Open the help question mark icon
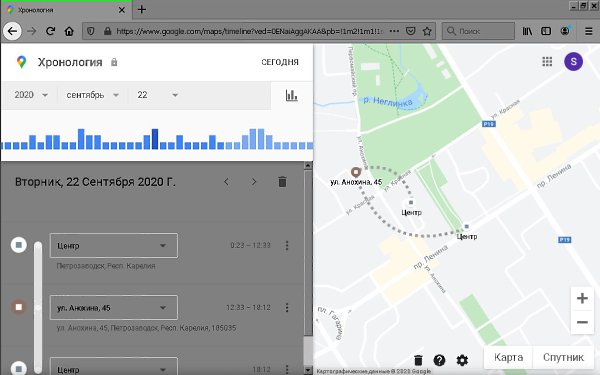This screenshot has width=600, height=375. pos(439,360)
